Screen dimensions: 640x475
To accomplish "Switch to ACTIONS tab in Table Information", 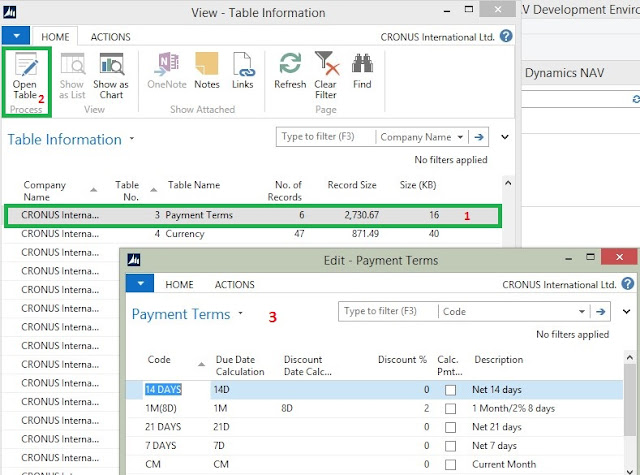I will point(110,37).
